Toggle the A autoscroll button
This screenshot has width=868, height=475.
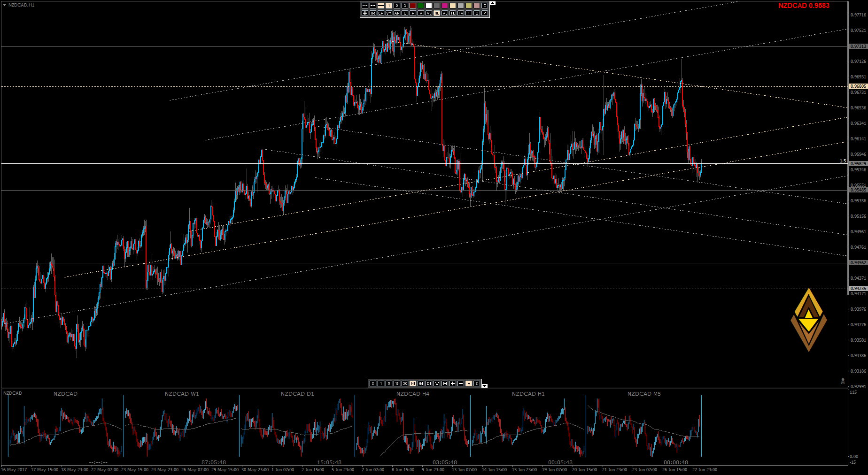[469, 383]
